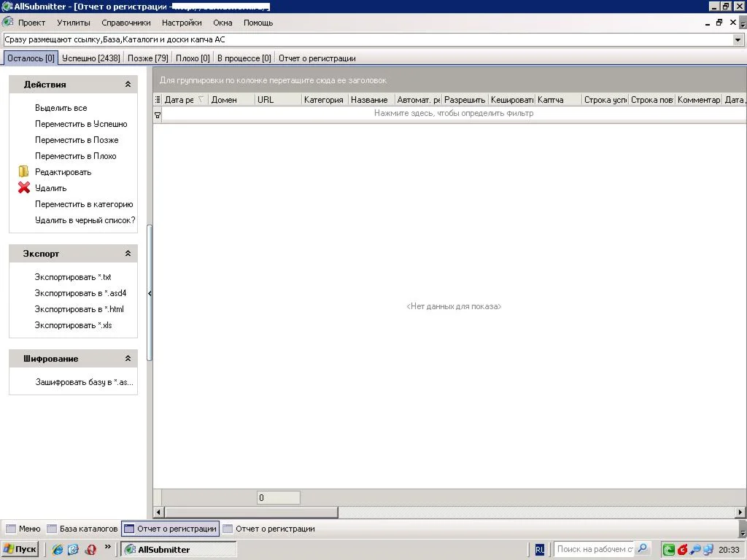Open Internet Explorer in quick launch
Viewport: 747px width, 560px height.
[x=58, y=549]
